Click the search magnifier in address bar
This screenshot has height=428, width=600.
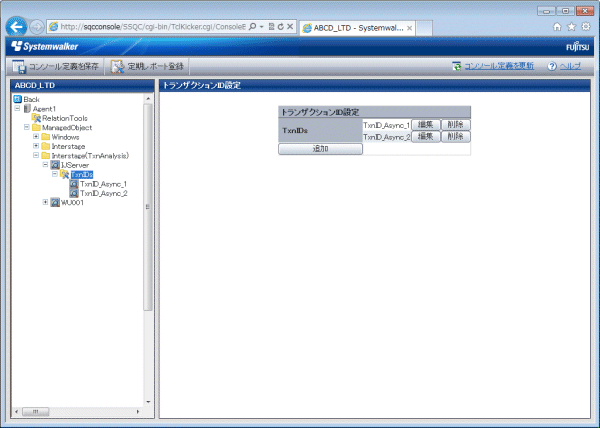(253, 26)
